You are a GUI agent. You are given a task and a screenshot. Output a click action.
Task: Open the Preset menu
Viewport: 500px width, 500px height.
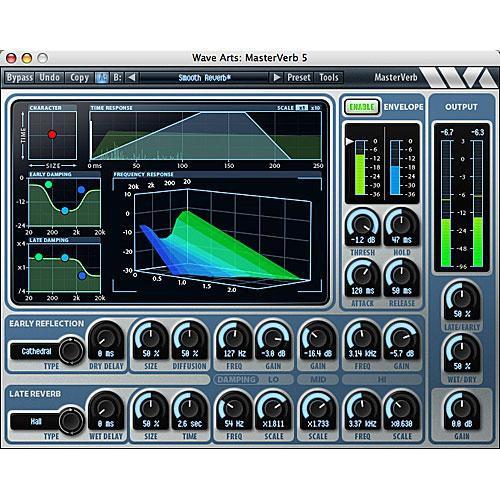click(x=299, y=78)
